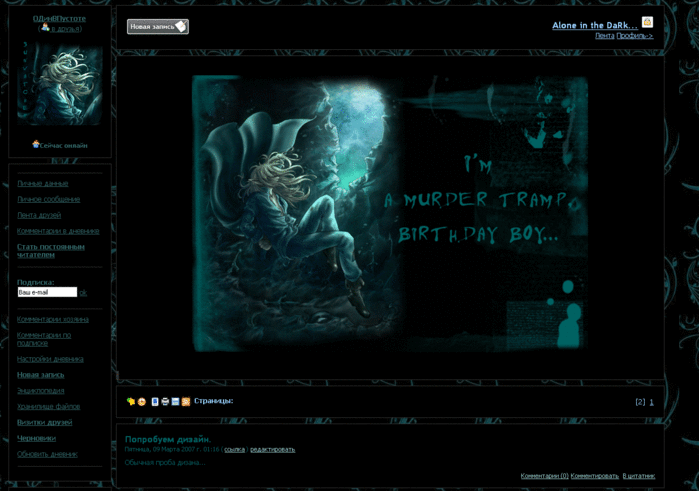Click the sidebar avatar picture
Screen dimensions: 699x491
tap(60, 84)
